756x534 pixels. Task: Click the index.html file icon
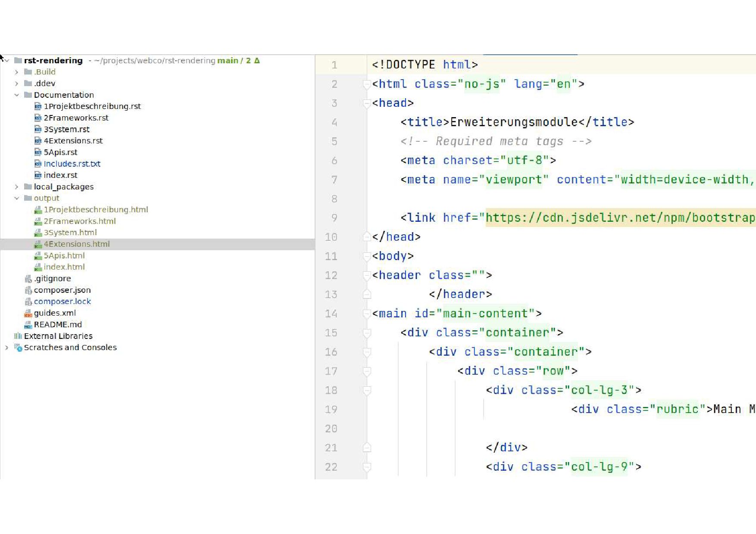click(x=38, y=267)
